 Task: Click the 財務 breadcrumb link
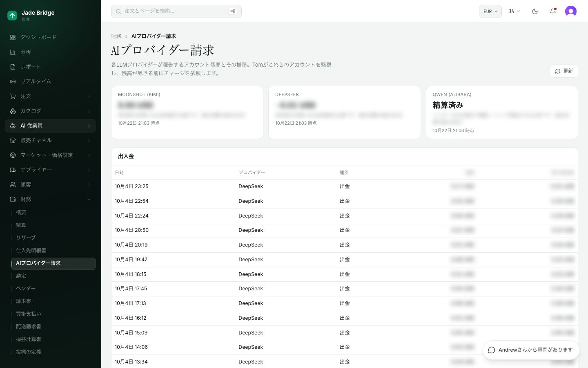(116, 36)
